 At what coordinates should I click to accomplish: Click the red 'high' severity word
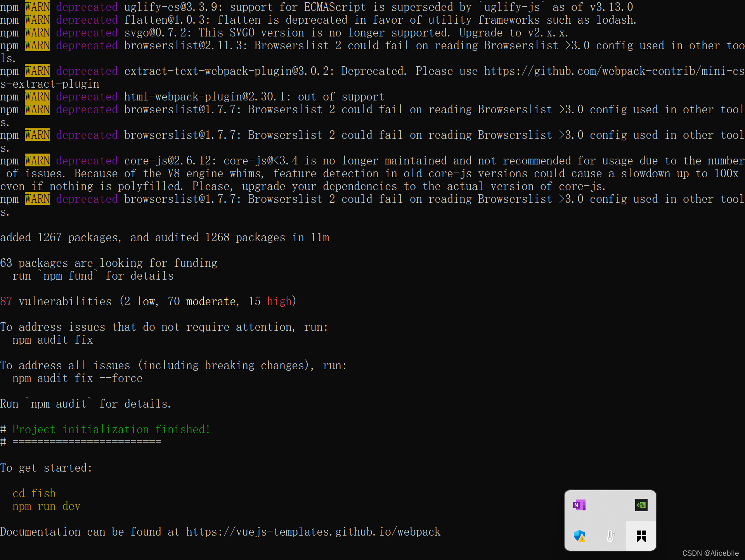coord(279,301)
